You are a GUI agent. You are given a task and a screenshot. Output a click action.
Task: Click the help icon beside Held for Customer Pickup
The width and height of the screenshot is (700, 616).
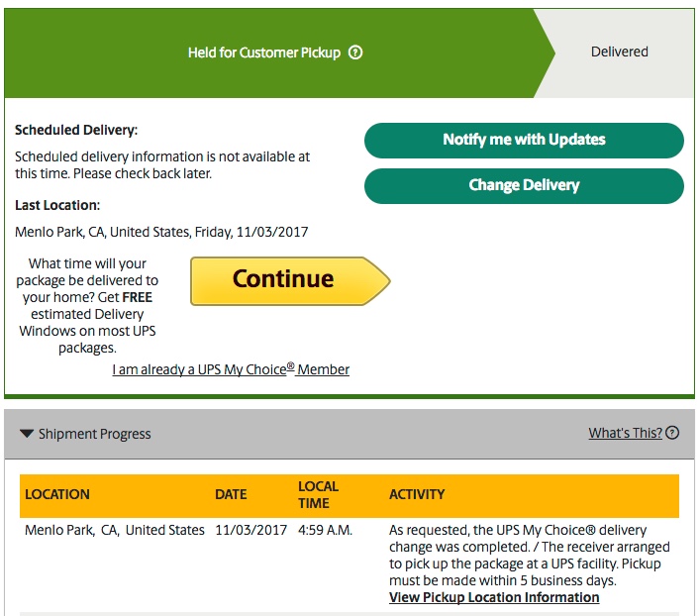[355, 52]
